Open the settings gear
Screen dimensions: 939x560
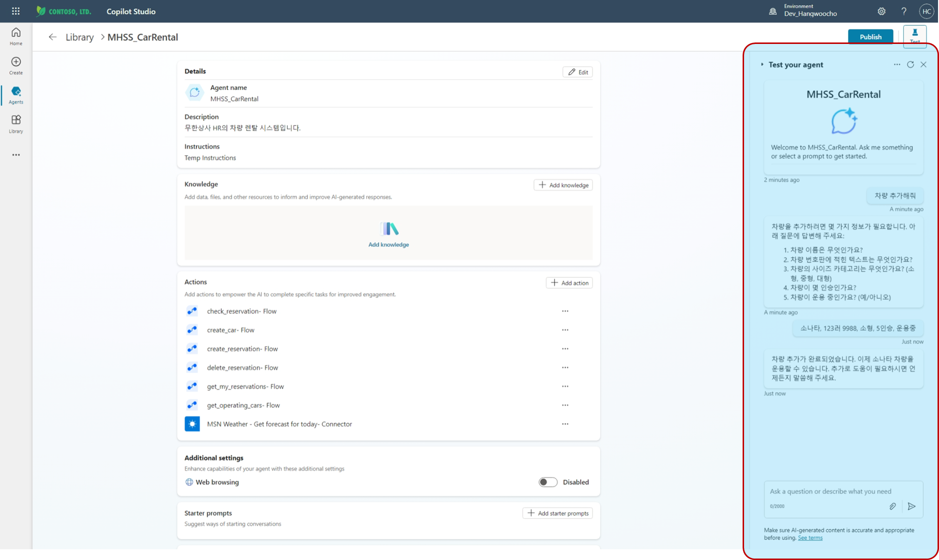[x=881, y=11]
